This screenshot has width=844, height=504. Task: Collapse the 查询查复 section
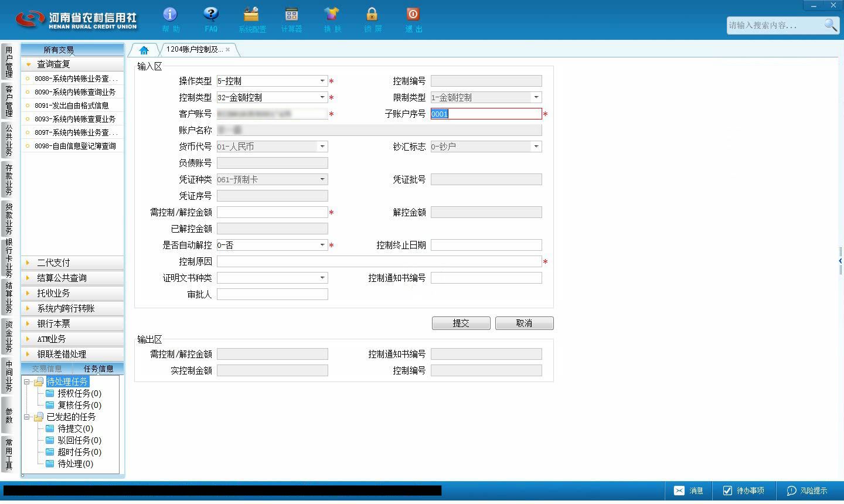click(73, 64)
